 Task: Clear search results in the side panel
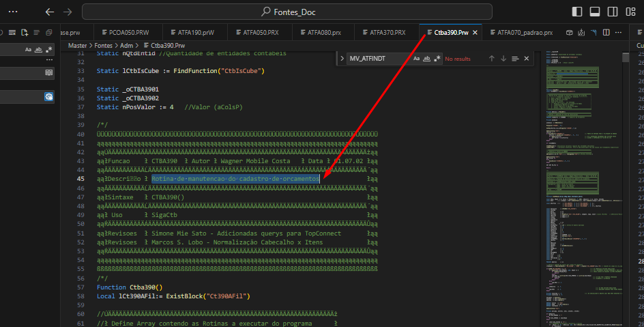point(12,33)
